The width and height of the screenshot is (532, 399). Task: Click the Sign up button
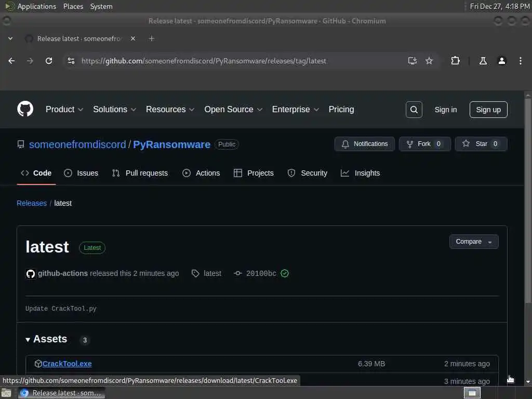tap(488, 110)
